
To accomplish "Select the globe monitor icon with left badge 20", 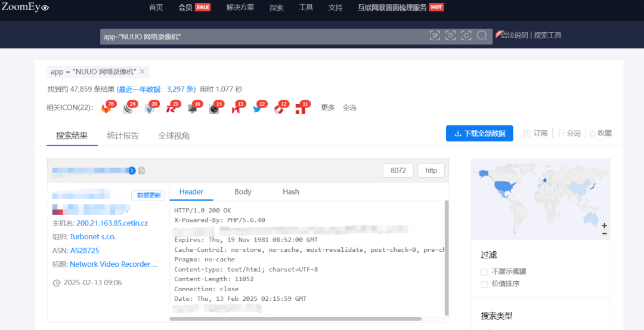I will click(x=149, y=109).
